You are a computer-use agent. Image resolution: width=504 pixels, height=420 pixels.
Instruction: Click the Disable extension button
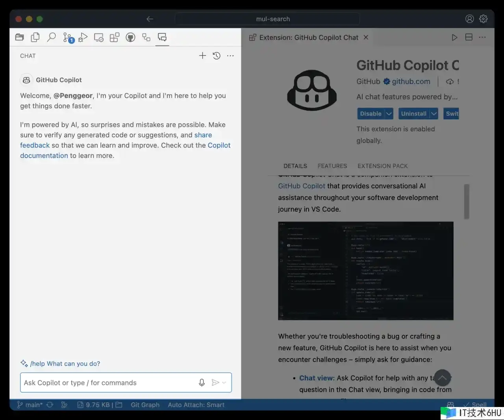pos(371,113)
